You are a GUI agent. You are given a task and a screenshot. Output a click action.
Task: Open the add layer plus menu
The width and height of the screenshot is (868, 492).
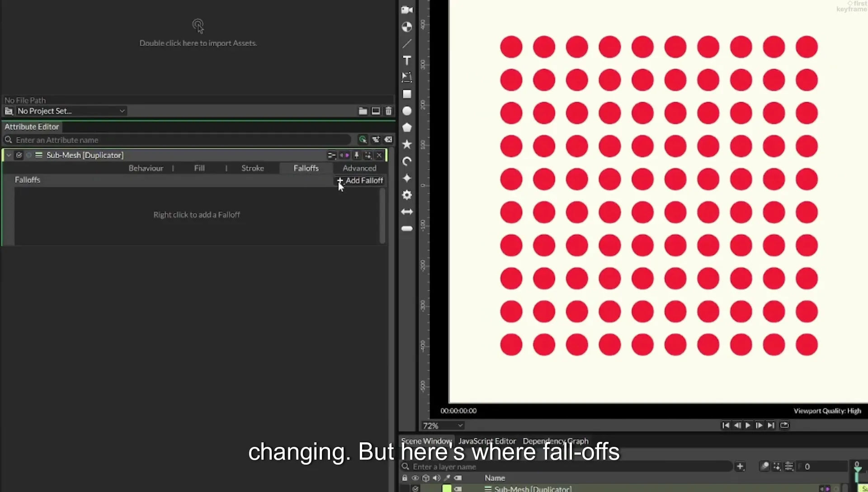coord(740,466)
